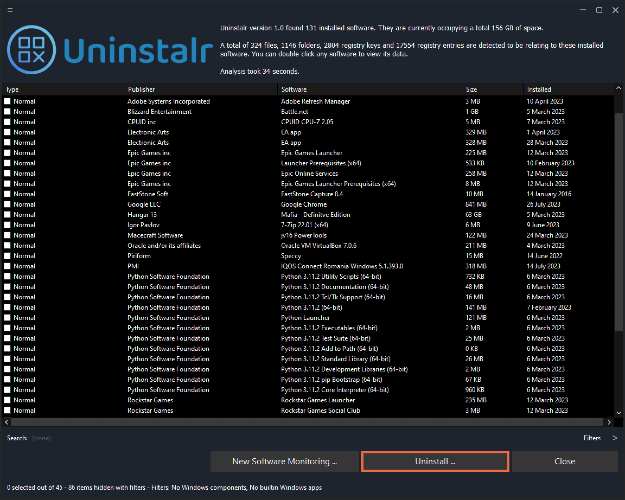Check the CPUID CPU-Z row checkbox
The height and width of the screenshot is (500, 625).
[x=7, y=122]
